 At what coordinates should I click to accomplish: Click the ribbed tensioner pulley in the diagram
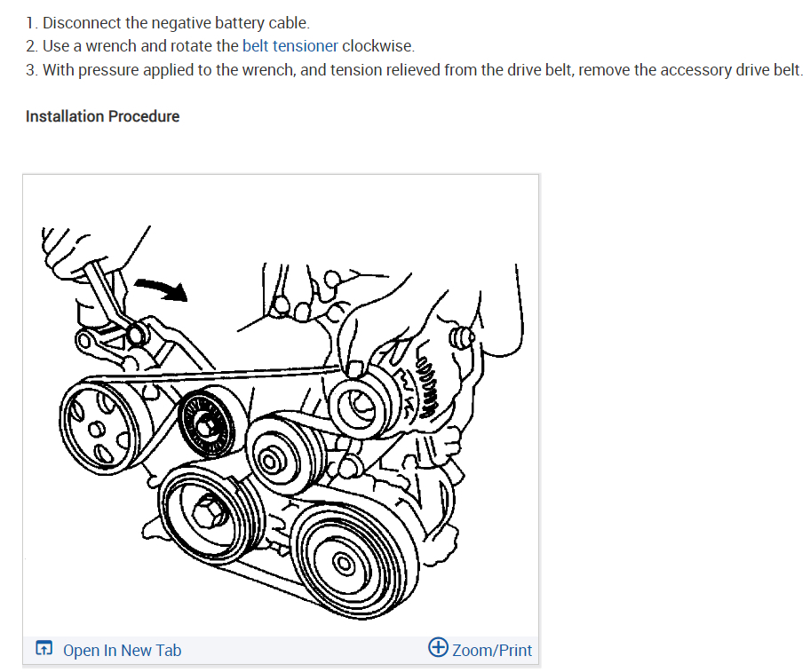206,424
